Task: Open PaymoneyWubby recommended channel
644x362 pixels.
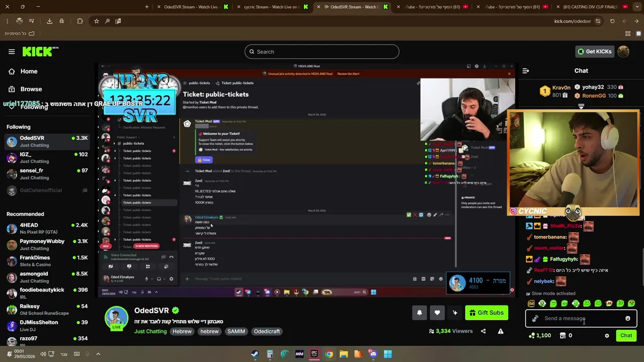Action: [48, 245]
